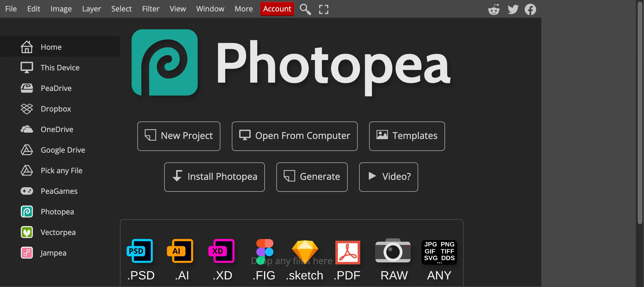Screen dimensions: 644x287
Task: Open OneDrive label in sidebar
Action: pos(57,129)
